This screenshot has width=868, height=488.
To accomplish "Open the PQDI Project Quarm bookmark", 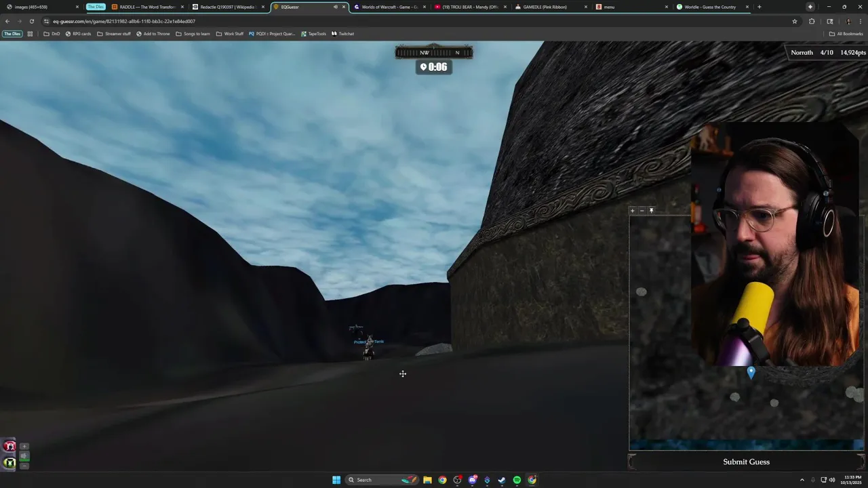I will click(x=271, y=34).
